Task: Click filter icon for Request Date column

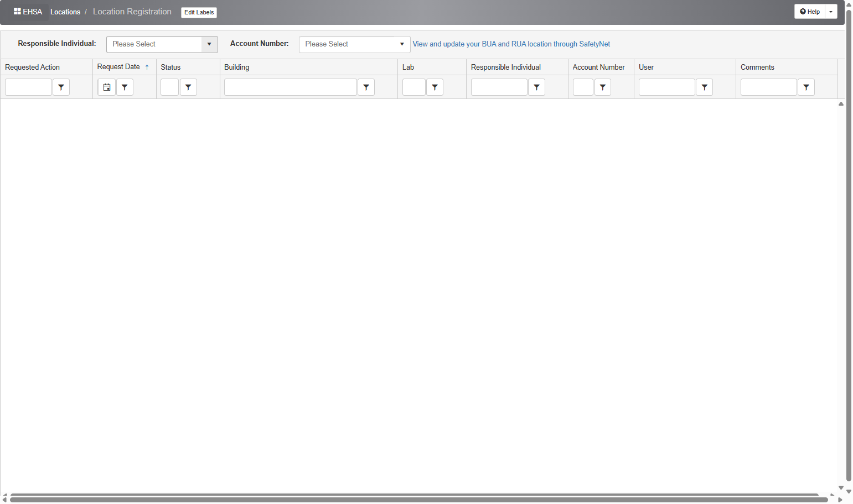Action: 125,87
